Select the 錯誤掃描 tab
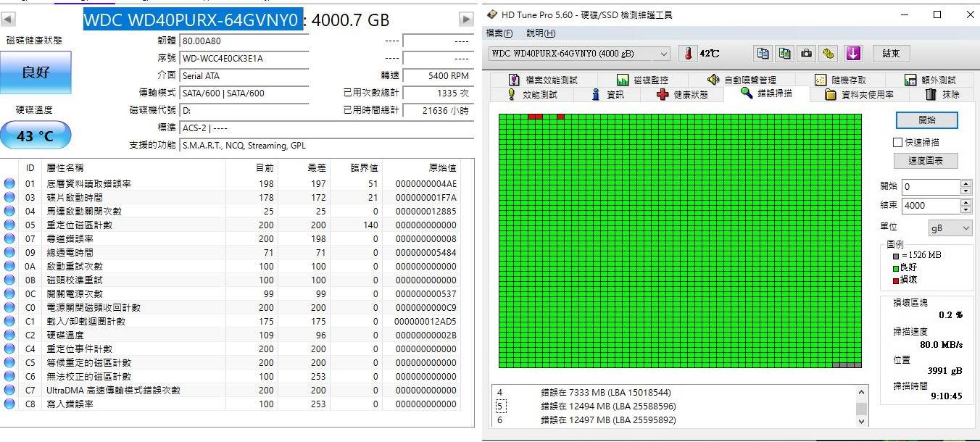980x442 pixels. click(x=767, y=93)
